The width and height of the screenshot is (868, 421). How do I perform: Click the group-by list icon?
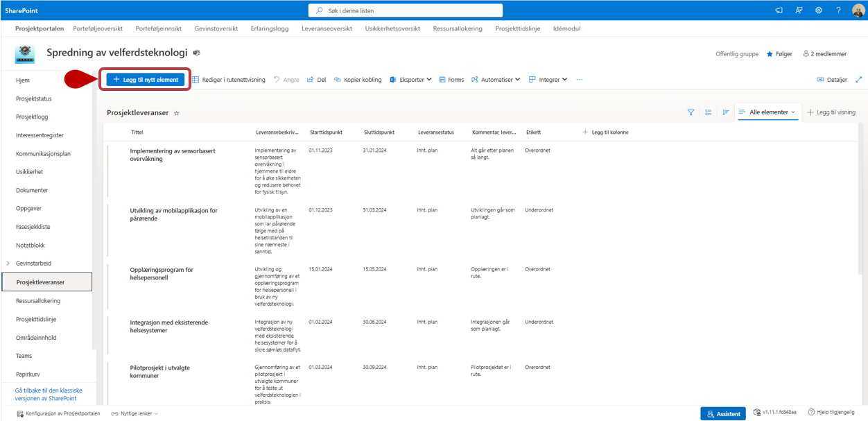coord(708,112)
